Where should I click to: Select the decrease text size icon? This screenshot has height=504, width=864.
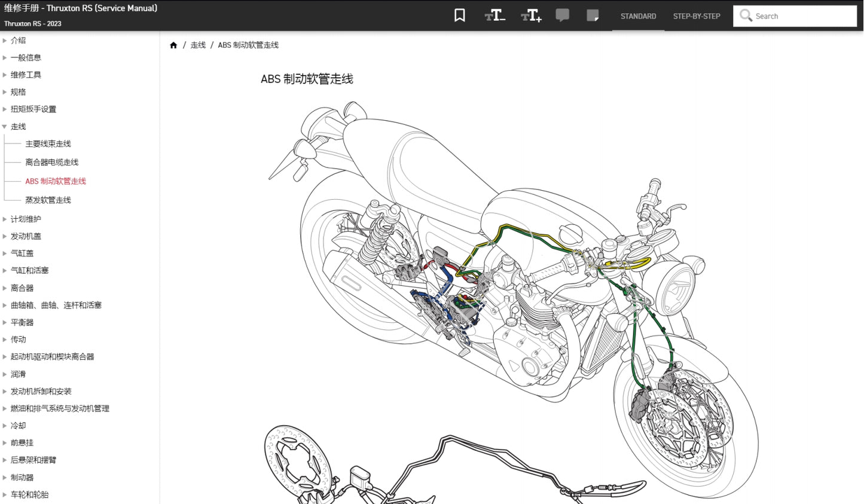495,14
